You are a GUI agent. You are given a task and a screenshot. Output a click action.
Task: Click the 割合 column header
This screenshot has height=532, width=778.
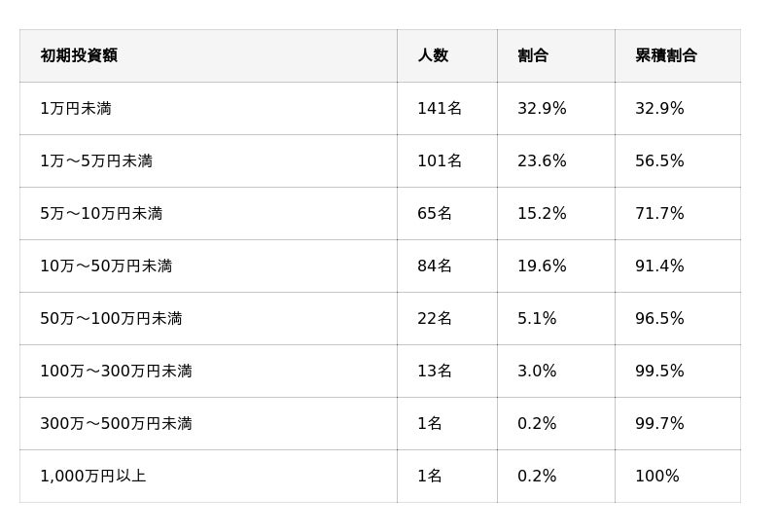point(533,55)
